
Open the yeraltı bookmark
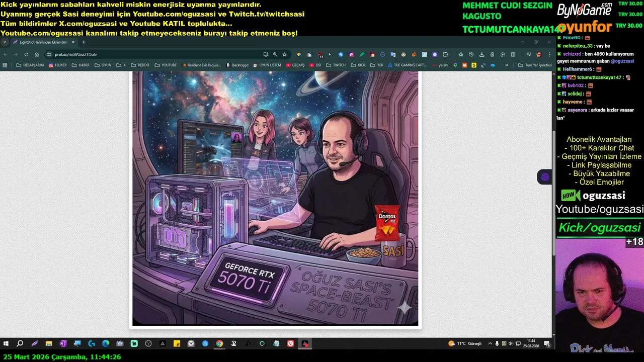440,65
